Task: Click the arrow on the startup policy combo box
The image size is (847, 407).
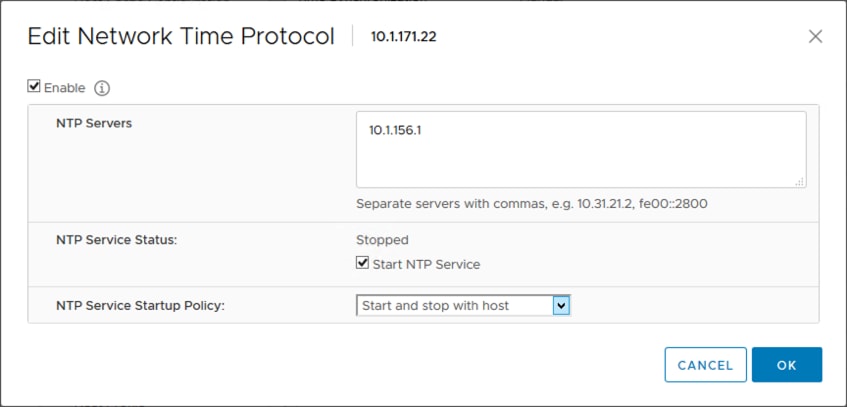Action: 561,306
